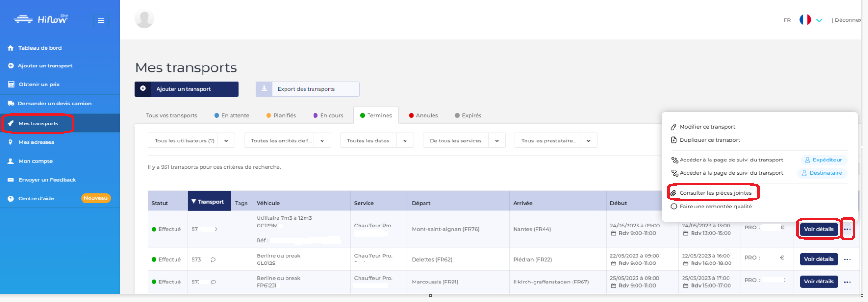868x302 pixels.
Task: Open Mes adresses sidebar item
Action: [60, 142]
